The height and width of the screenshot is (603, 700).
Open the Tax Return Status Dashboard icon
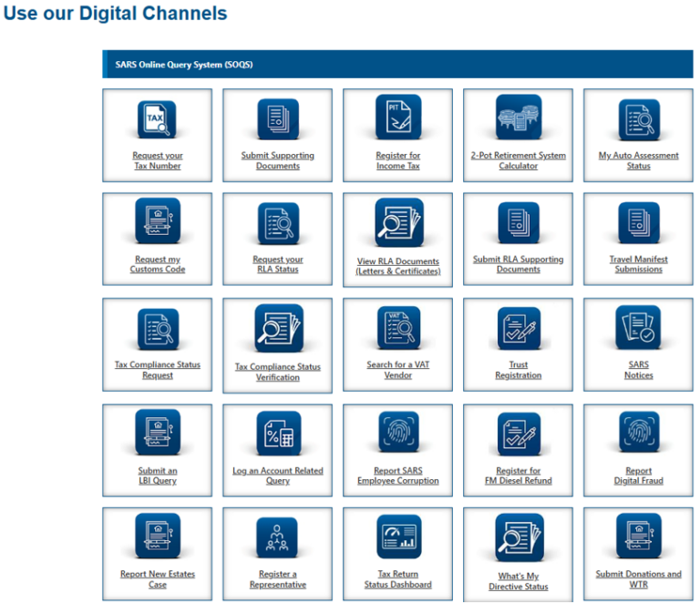[398, 537]
